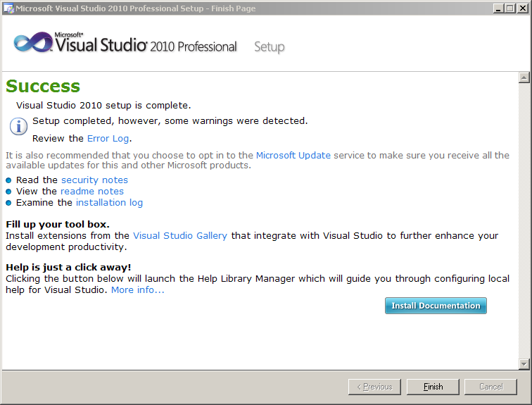532x405 pixels.
Task: Minimize the setup window
Action: (498, 8)
